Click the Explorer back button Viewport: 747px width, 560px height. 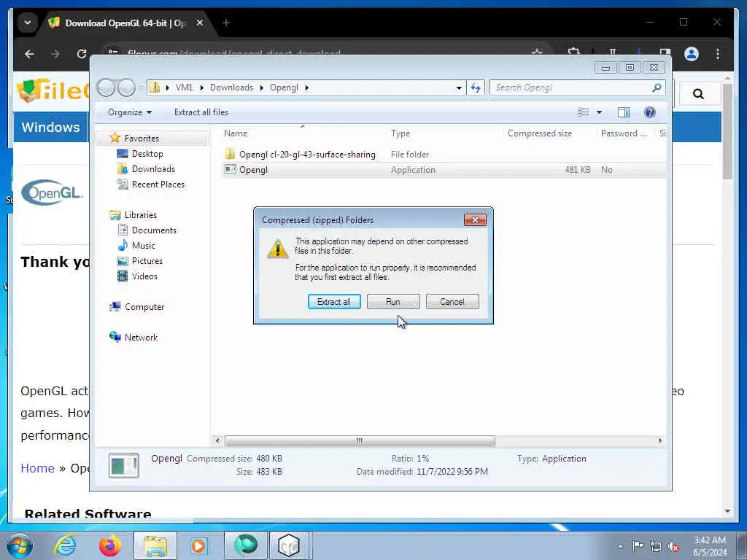pos(106,87)
